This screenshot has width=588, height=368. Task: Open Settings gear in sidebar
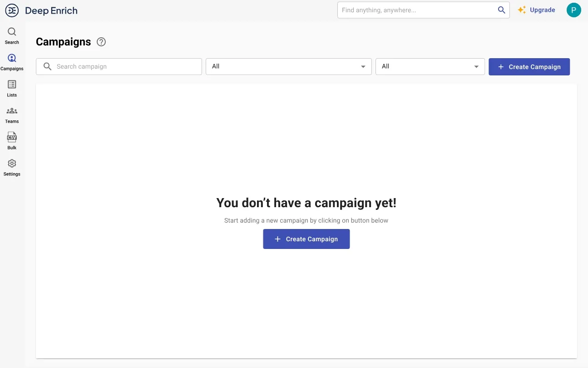pos(12,167)
